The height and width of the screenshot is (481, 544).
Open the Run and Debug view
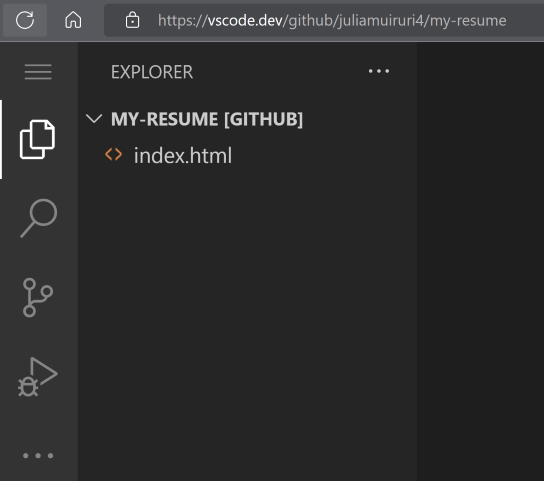[38, 377]
